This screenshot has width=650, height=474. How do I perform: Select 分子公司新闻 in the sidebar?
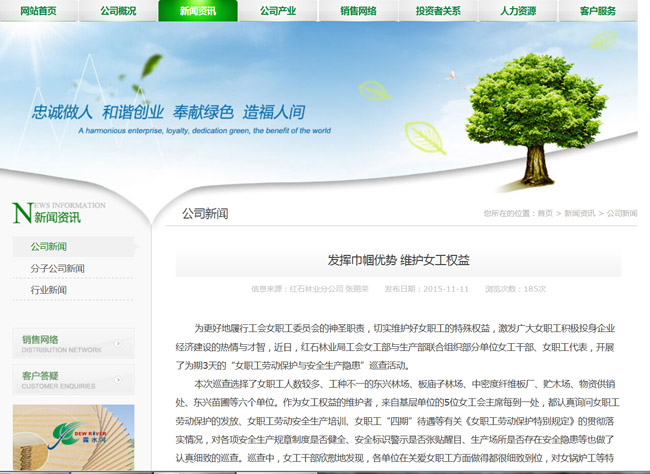click(57, 268)
